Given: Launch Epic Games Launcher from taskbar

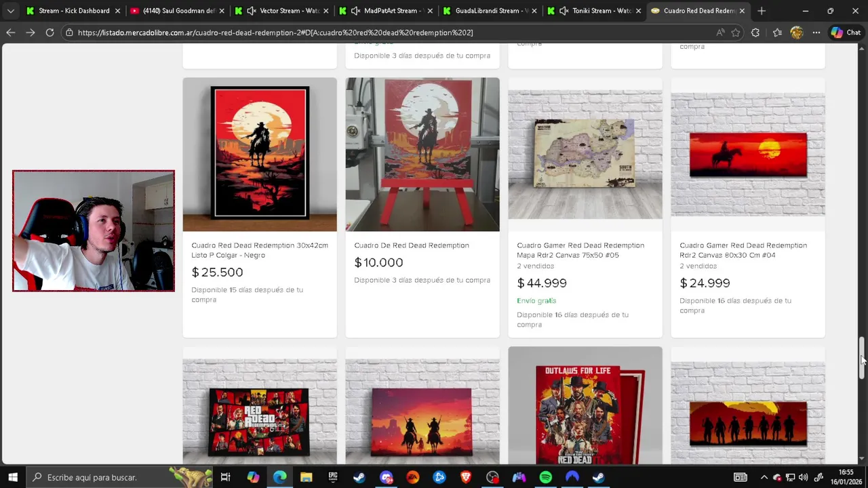Looking at the screenshot, I should pos(332,477).
